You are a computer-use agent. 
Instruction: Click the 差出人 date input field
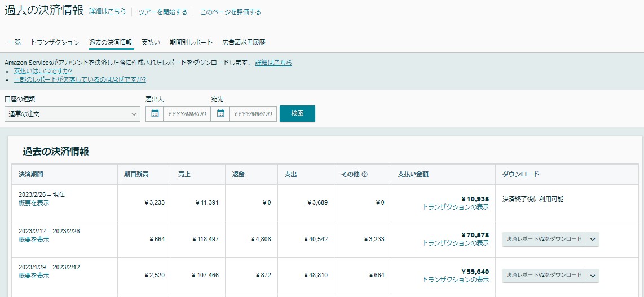coord(187,114)
